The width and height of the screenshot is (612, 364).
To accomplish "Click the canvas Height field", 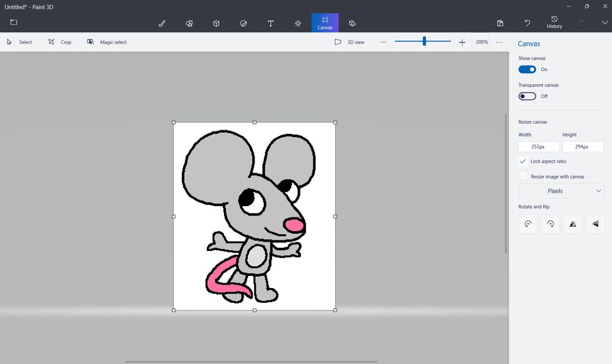I will click(583, 147).
